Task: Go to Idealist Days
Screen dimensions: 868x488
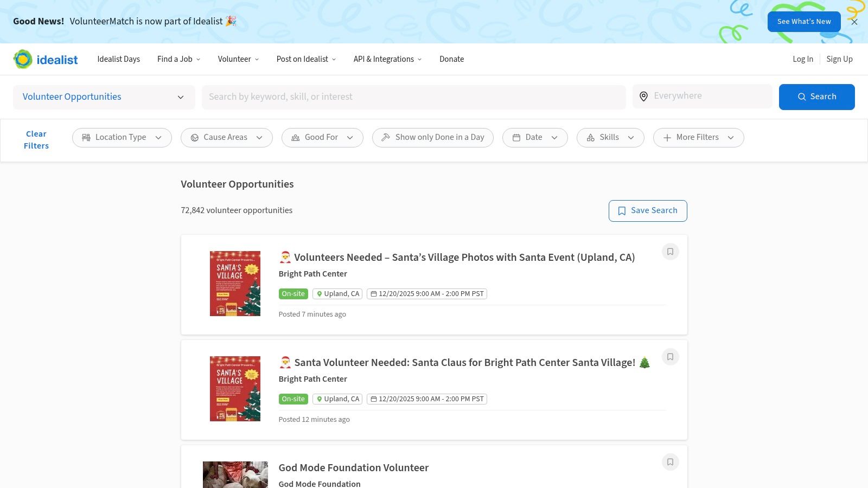Action: pyautogui.click(x=119, y=59)
